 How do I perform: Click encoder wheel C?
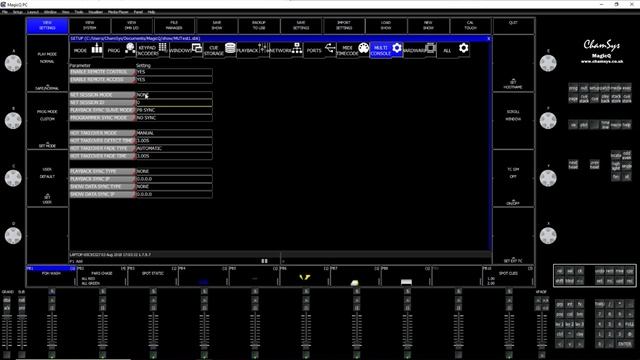(13, 178)
